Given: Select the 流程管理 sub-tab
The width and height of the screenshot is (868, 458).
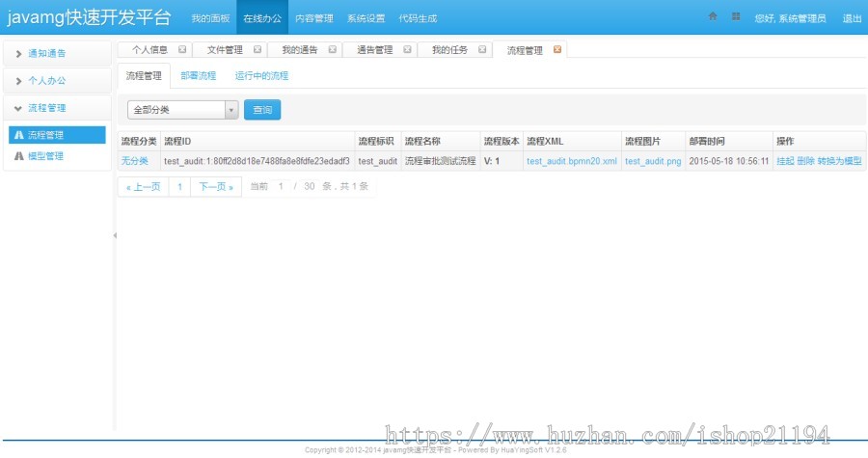Looking at the screenshot, I should point(144,76).
